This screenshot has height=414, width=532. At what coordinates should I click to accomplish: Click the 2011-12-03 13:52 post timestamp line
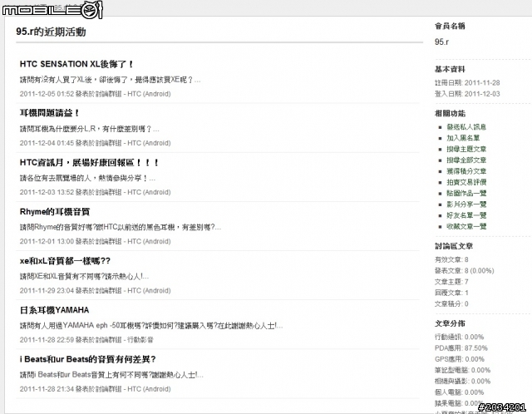coord(95,192)
